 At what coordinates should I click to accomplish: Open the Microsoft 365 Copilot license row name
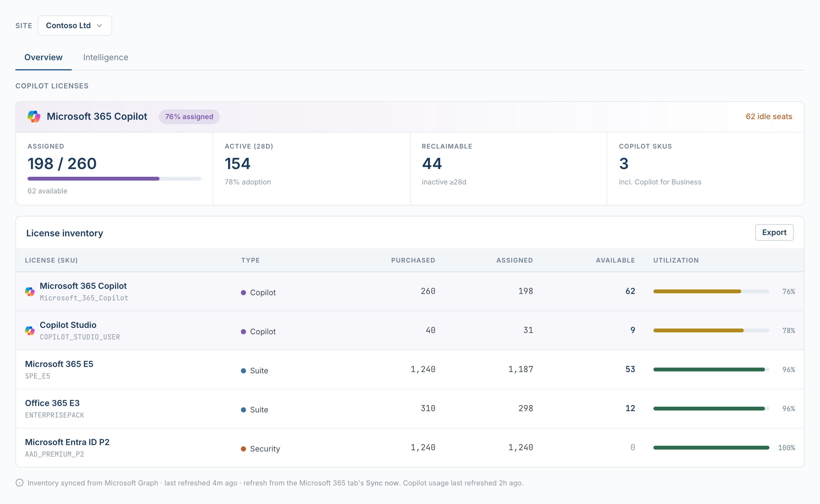click(x=83, y=286)
